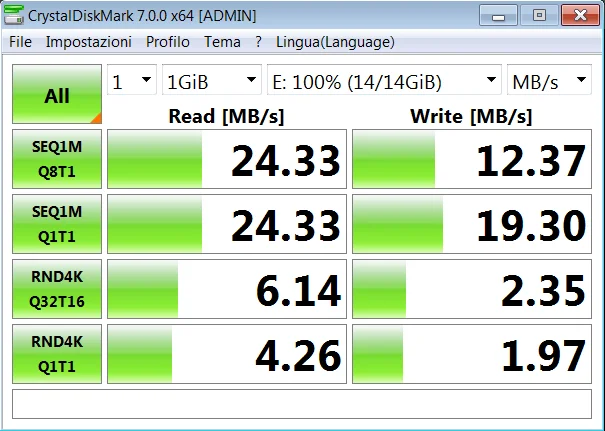Expand the drive dropdown showing E: 100%
The image size is (605, 431).
(384, 80)
